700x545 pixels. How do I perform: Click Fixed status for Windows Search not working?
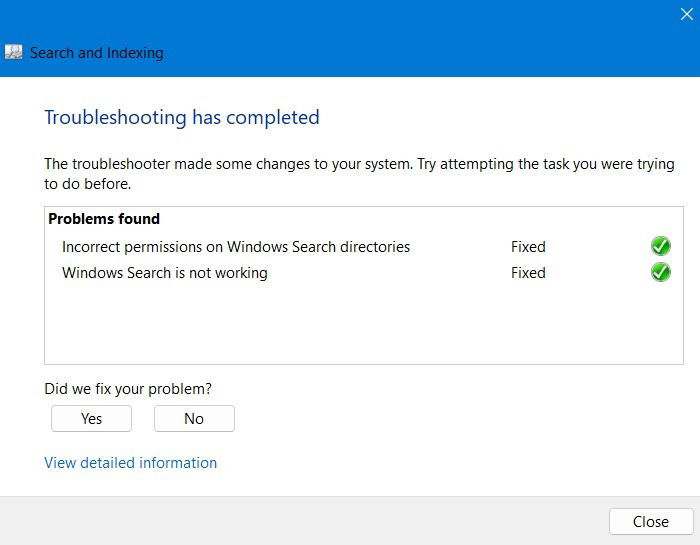tap(528, 273)
